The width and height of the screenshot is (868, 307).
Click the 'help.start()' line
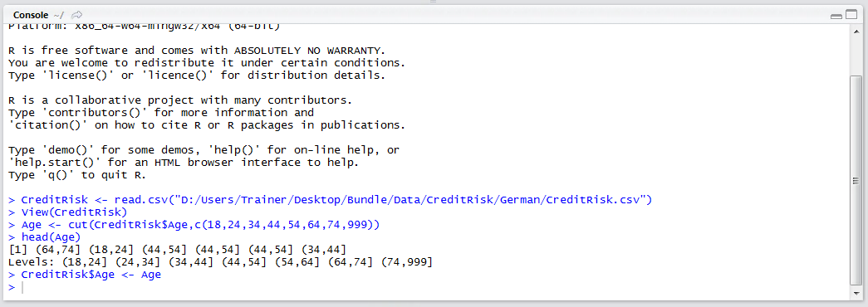pyautogui.click(x=184, y=163)
